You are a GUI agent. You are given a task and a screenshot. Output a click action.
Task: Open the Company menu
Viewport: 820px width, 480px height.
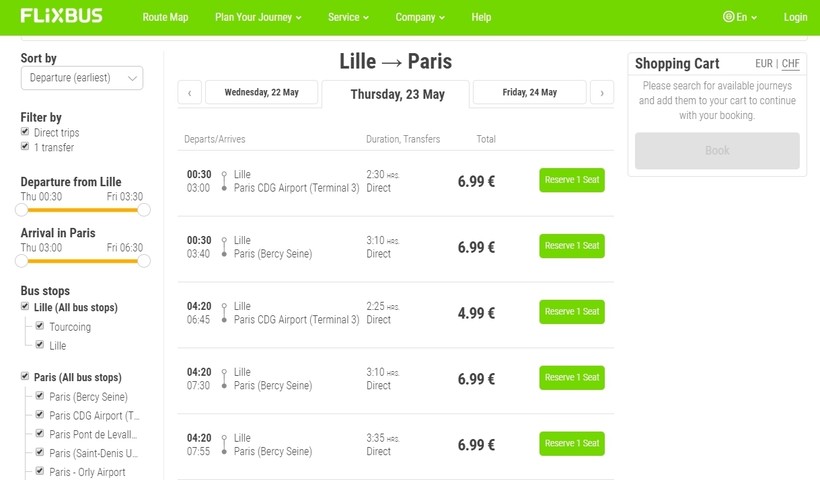[420, 17]
